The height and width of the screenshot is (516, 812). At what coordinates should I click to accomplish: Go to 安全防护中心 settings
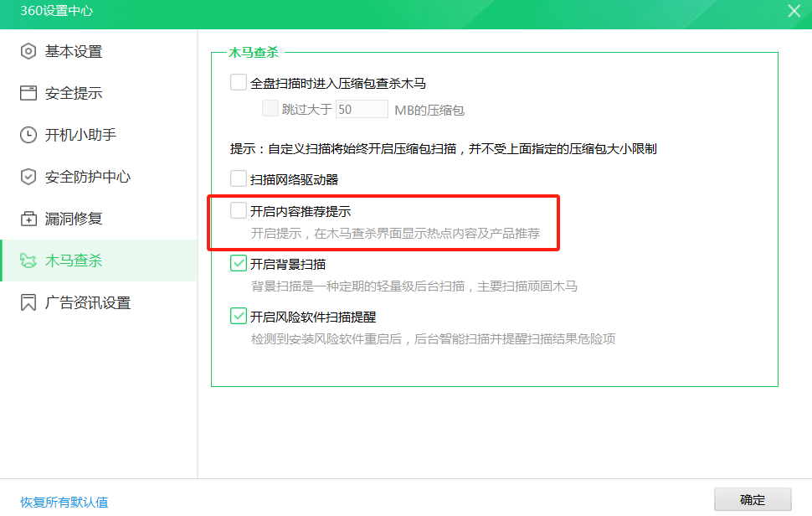[99, 177]
